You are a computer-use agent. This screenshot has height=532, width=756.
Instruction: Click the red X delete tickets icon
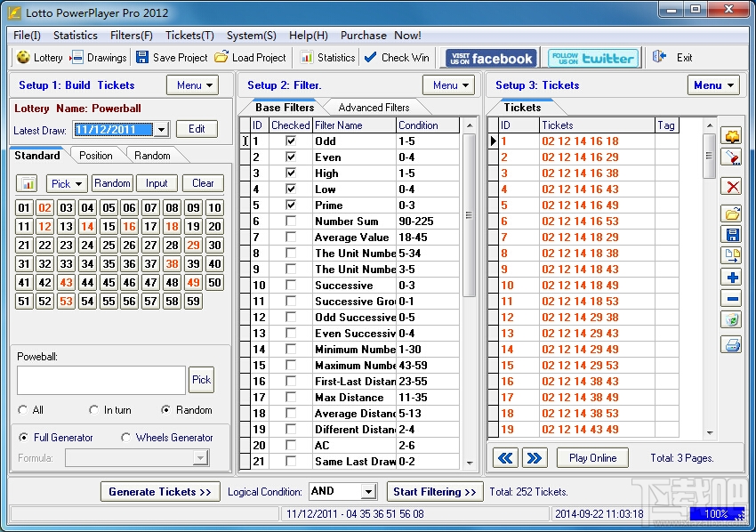coord(732,186)
